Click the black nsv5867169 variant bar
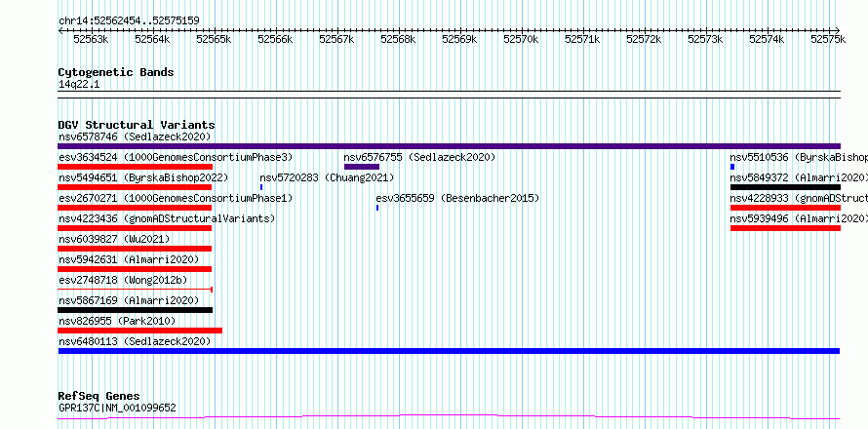Screen dimensions: 868x429 pyautogui.click(x=135, y=310)
